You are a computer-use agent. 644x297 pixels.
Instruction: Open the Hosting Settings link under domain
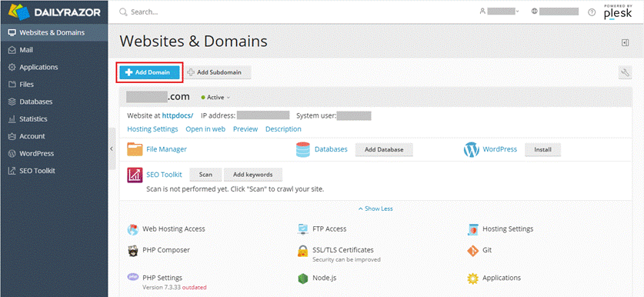coord(153,129)
